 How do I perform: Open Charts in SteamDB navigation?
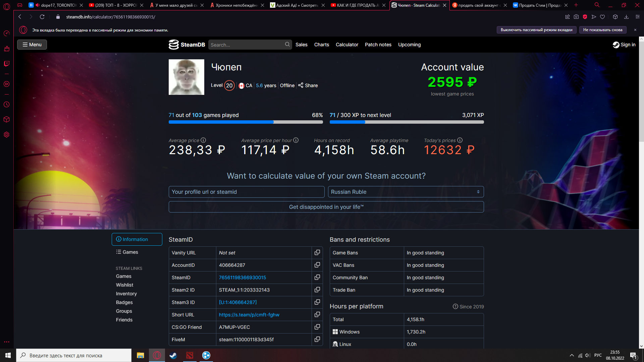pyautogui.click(x=322, y=45)
